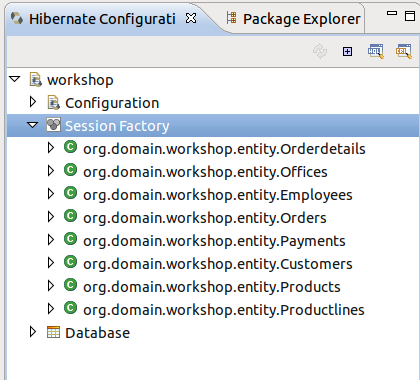Collapse the workshop tree node
Screen dimensions: 420x380
click(15, 79)
